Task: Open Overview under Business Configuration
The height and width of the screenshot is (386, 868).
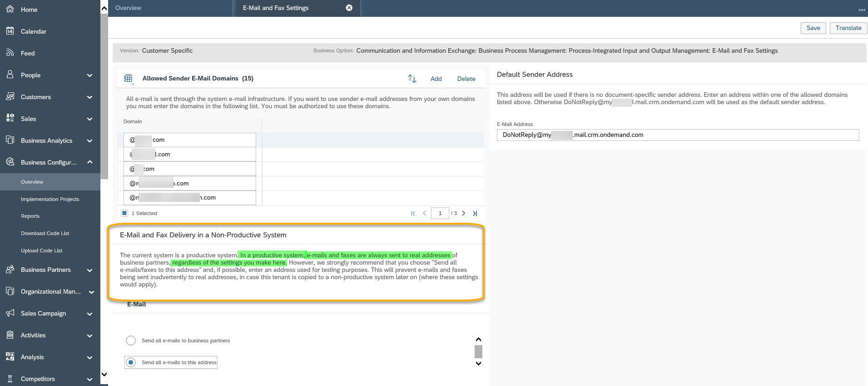Action: 50,182
